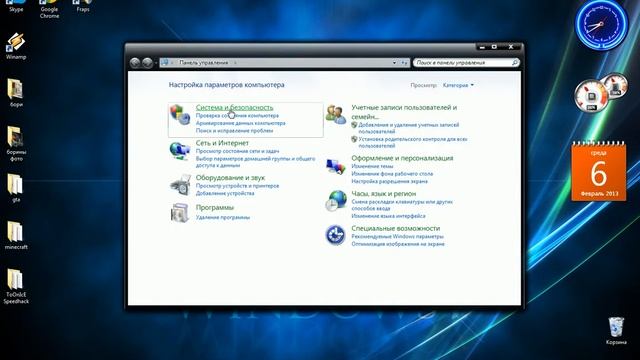Open the Часы, язык и регион globe-clock icon
Image resolution: width=640 pixels, height=360 pixels.
(336, 201)
